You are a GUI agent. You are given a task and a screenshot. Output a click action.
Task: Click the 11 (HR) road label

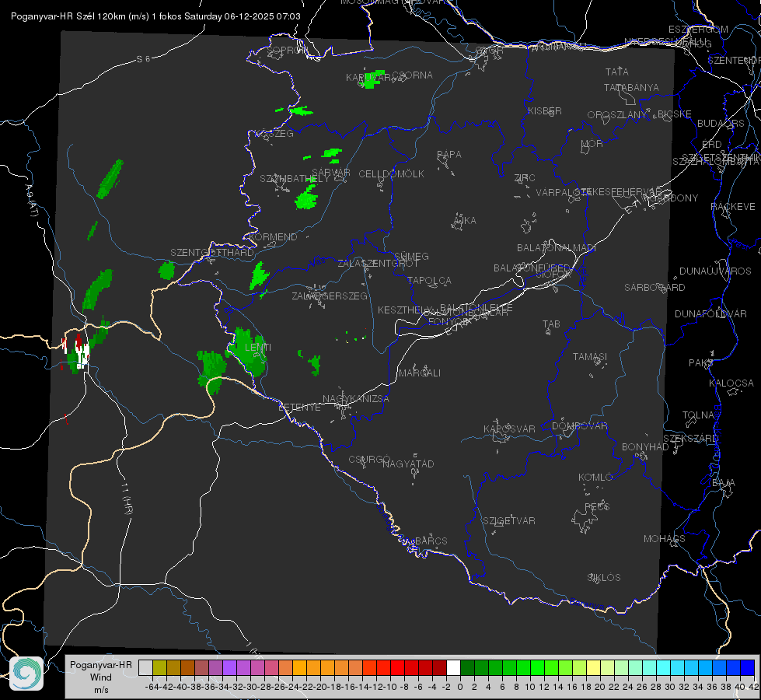[127, 499]
